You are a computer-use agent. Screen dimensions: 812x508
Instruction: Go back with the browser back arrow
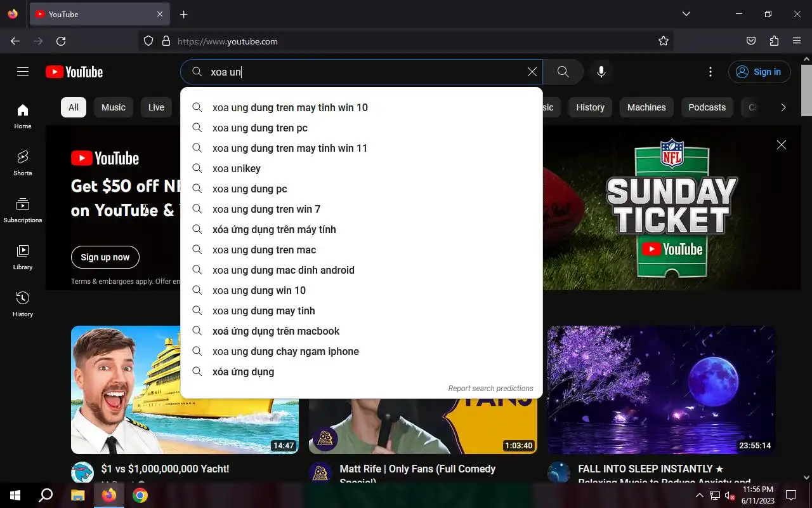(x=15, y=41)
